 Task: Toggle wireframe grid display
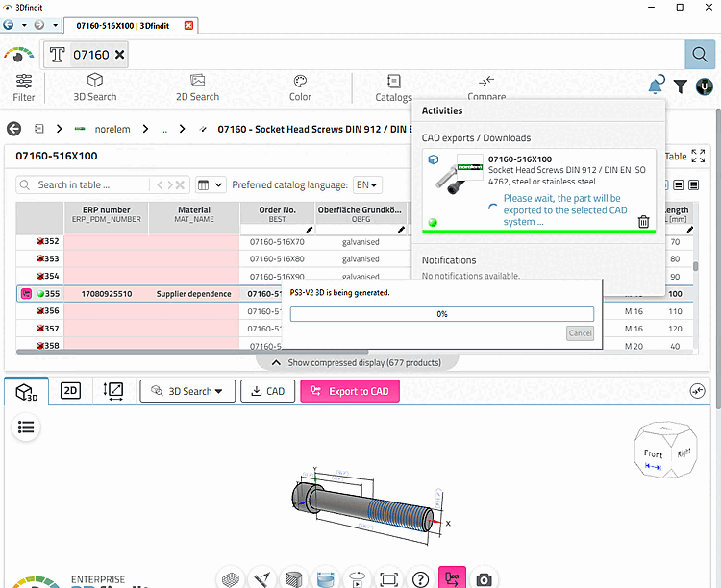[231, 579]
